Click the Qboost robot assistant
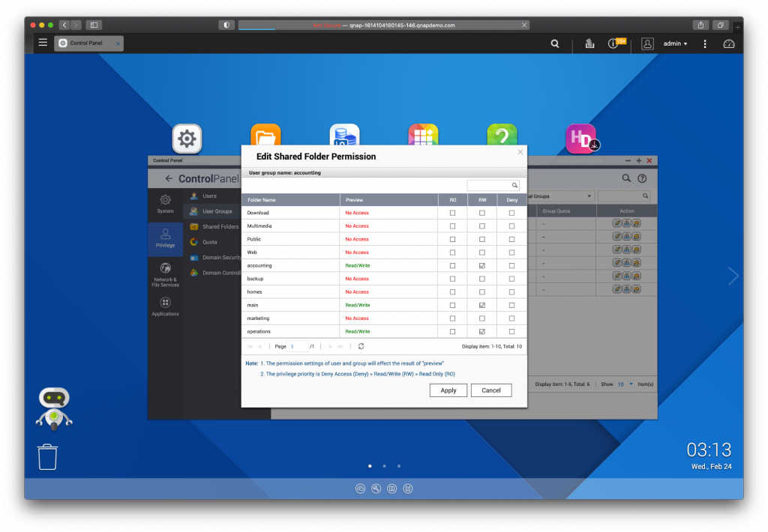The image size is (768, 532). coord(54,408)
